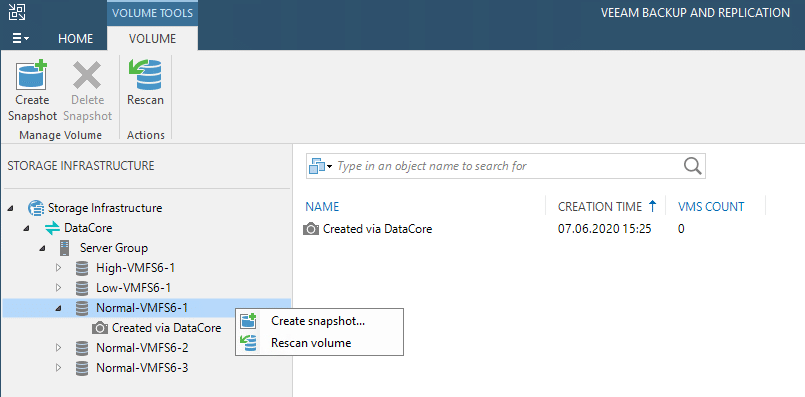Click the camera icon in list row
This screenshot has height=397, width=805.
311,229
